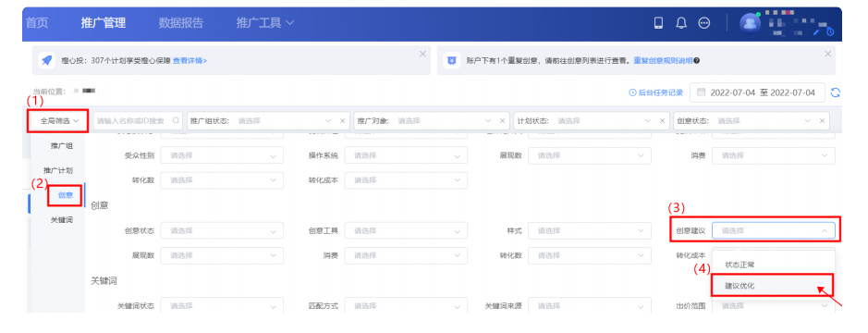Select 创意 in the filter sidebar

click(65, 194)
